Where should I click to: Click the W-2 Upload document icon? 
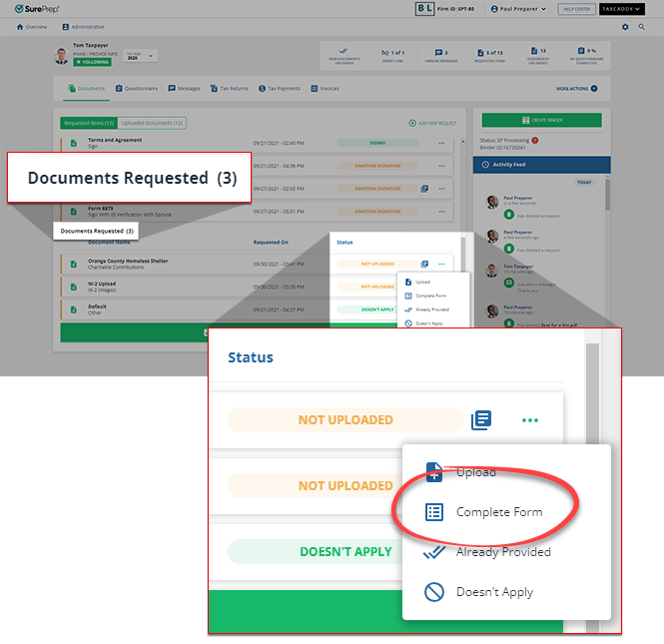[x=74, y=288]
